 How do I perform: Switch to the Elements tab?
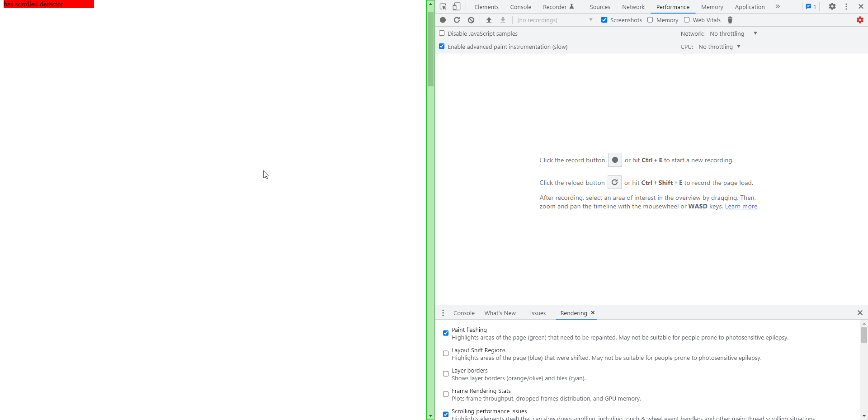click(486, 7)
